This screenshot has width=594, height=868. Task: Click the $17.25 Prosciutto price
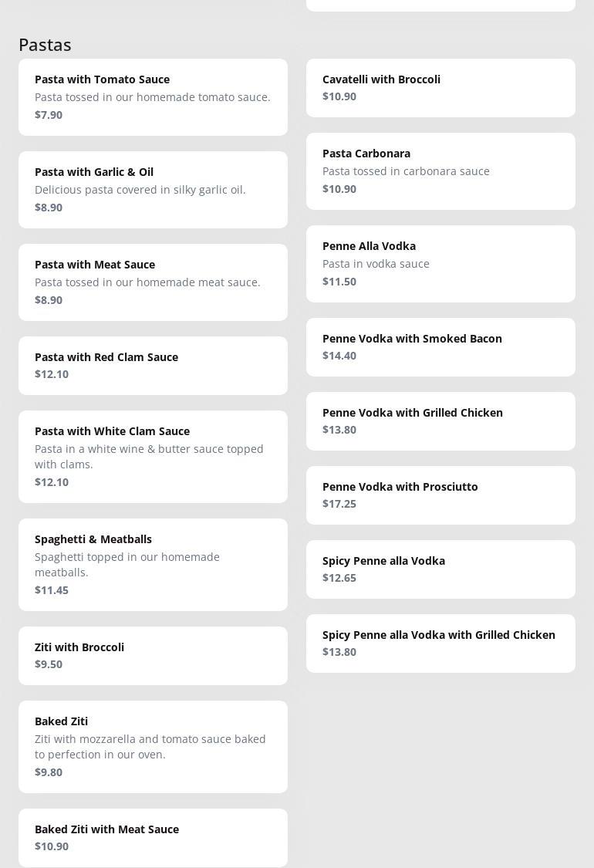(339, 504)
